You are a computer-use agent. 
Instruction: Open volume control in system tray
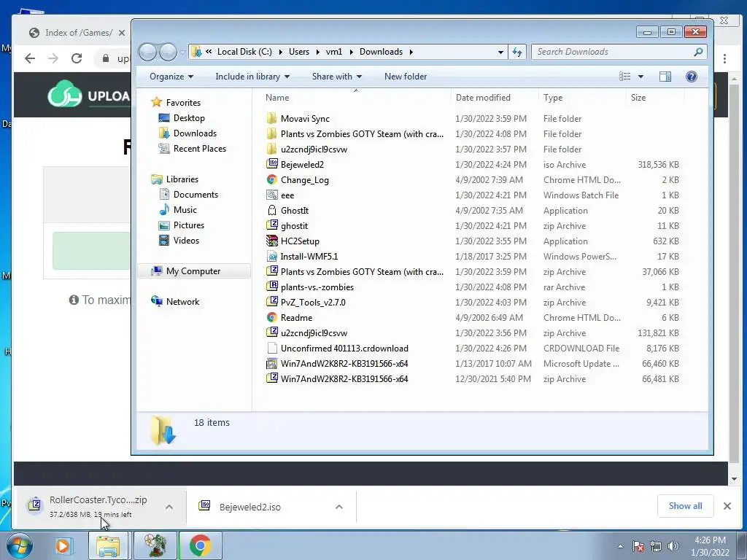click(673, 546)
